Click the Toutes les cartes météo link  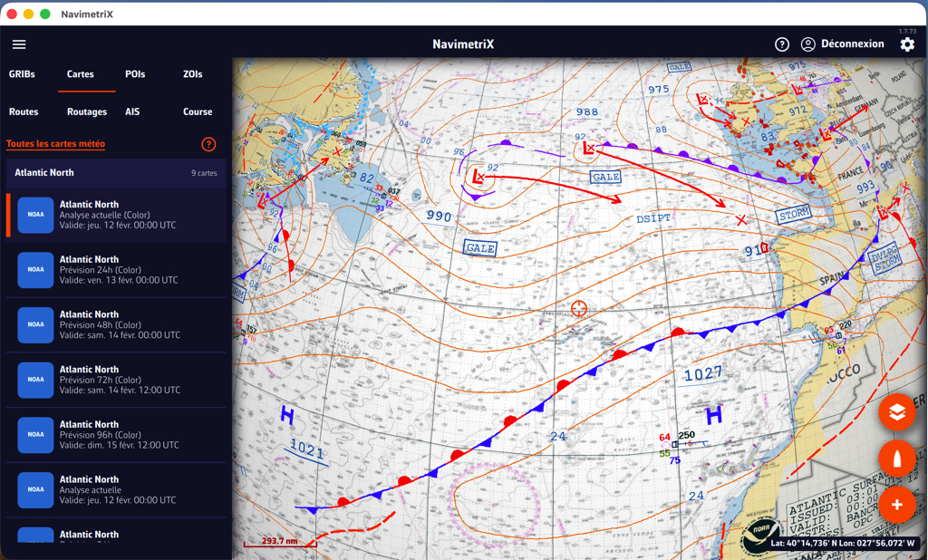coord(55,144)
